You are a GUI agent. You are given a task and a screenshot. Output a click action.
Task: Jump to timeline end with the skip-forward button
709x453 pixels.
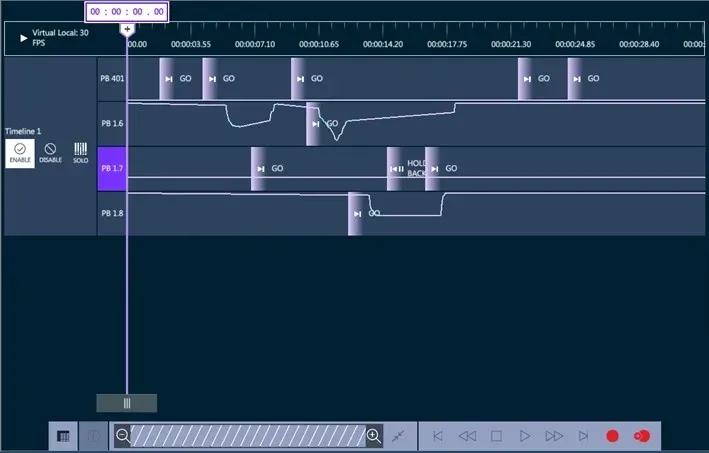tap(584, 436)
